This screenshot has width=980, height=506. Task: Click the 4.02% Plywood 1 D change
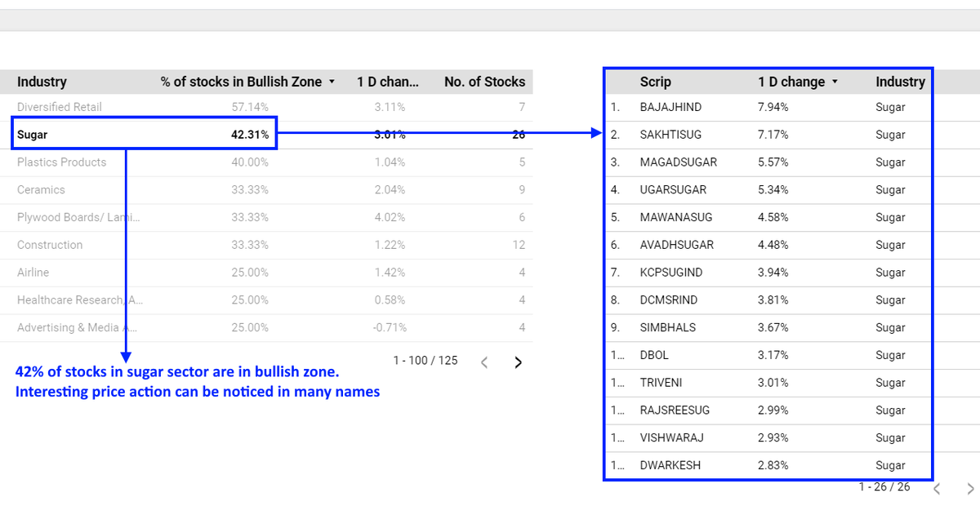(390, 218)
